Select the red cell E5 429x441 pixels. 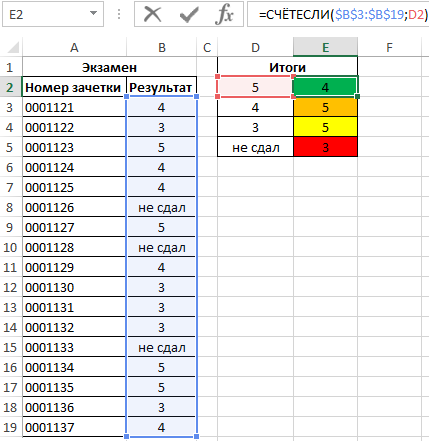(x=325, y=147)
